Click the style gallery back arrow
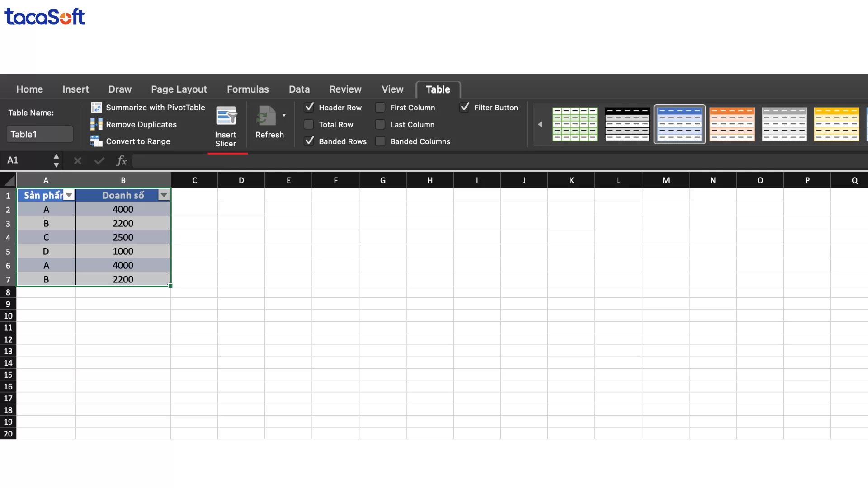Screen dimensions: 868x488 click(x=540, y=124)
